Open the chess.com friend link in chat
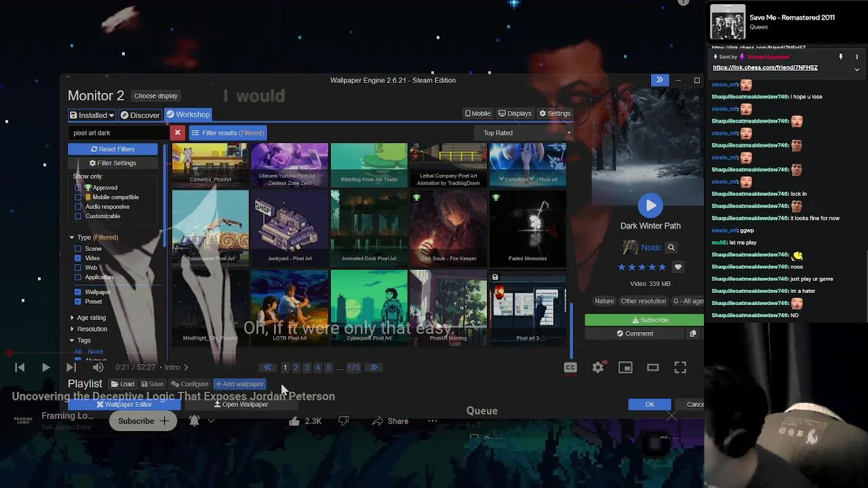Screen dimensions: 868x488 click(x=765, y=68)
